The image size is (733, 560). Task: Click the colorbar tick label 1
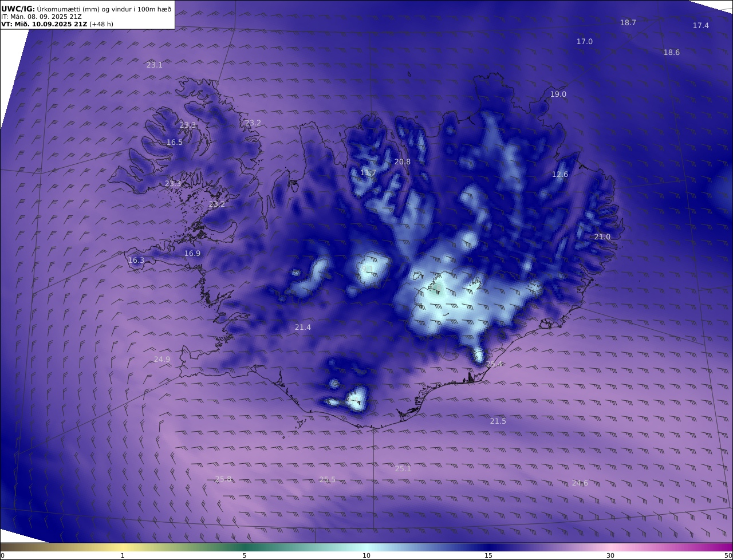[x=123, y=555]
